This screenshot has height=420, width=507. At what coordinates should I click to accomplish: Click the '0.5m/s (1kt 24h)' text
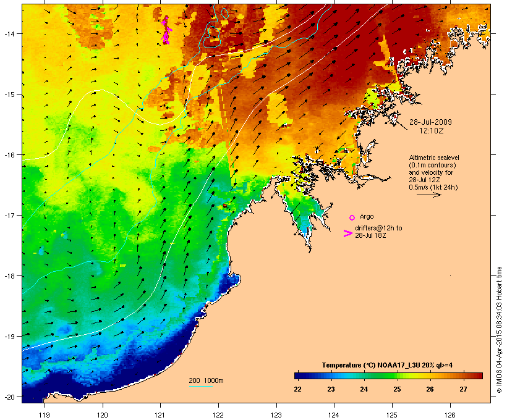(433, 187)
